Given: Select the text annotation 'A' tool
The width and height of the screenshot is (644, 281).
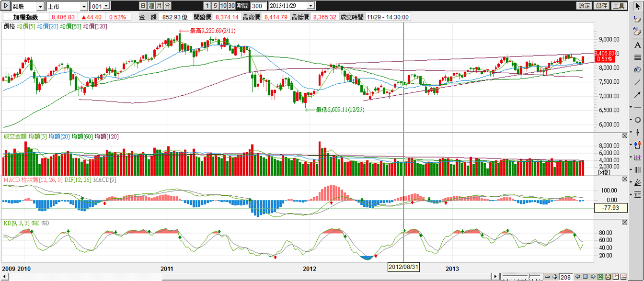Looking at the screenshot, I should pyautogui.click(x=637, y=45).
